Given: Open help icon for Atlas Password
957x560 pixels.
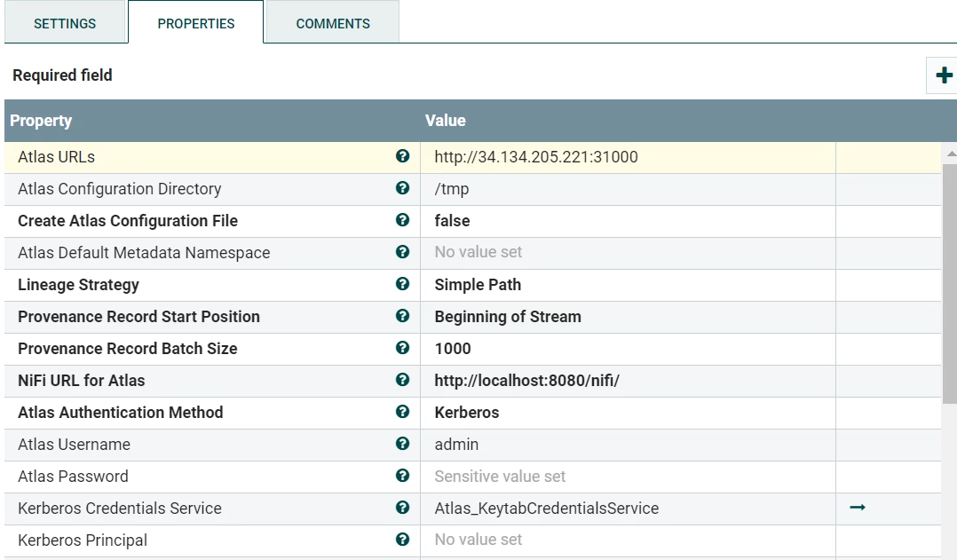Looking at the screenshot, I should tap(402, 475).
